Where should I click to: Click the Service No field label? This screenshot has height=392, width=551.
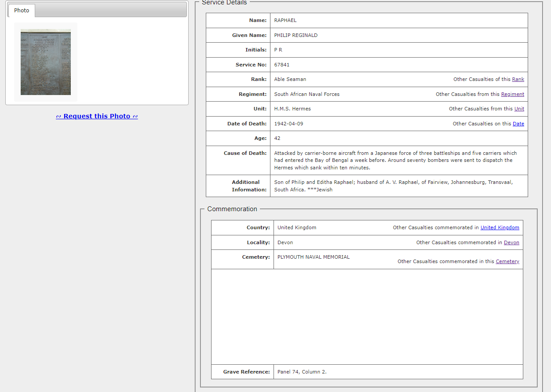251,65
